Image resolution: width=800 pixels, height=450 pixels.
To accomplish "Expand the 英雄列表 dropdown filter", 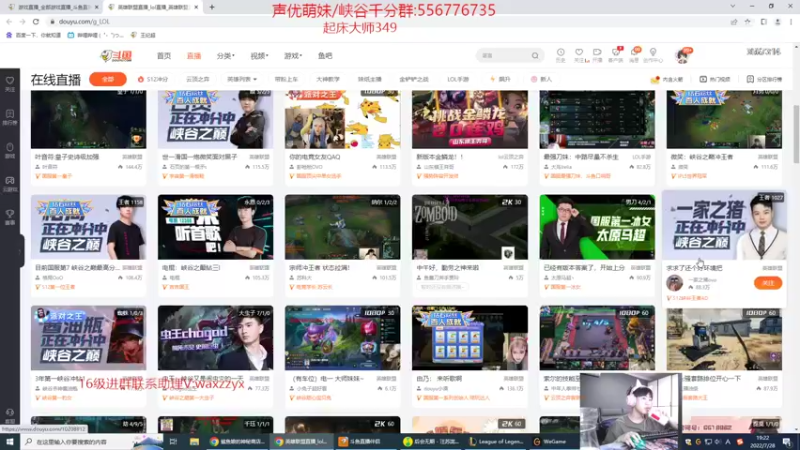I will pyautogui.click(x=242, y=79).
